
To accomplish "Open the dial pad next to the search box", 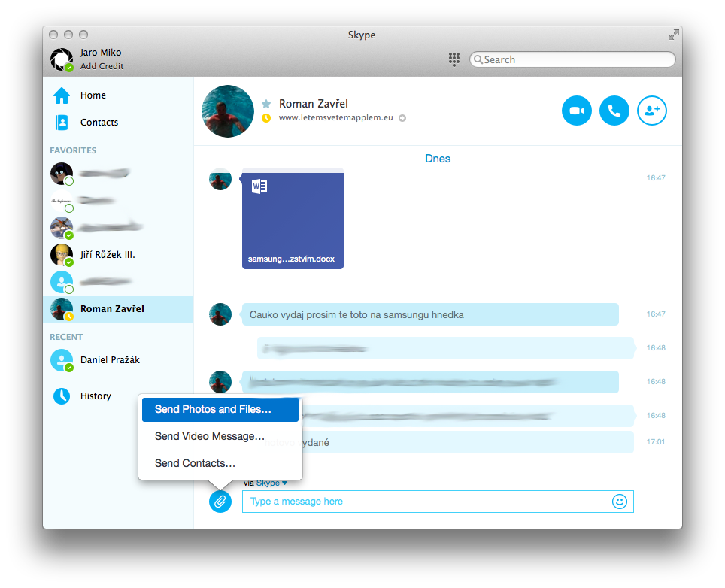I will (454, 59).
